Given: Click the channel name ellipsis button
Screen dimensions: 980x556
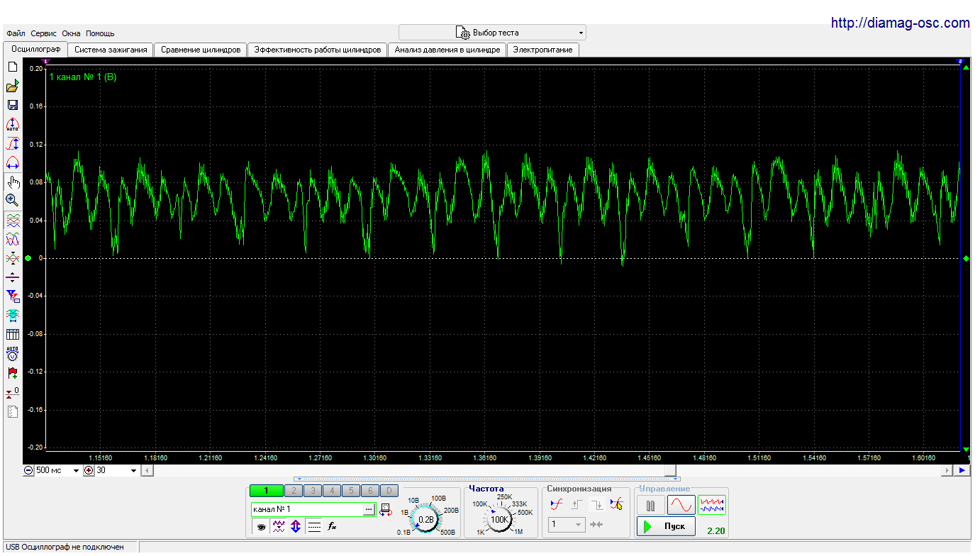Looking at the screenshot, I should pyautogui.click(x=369, y=509).
